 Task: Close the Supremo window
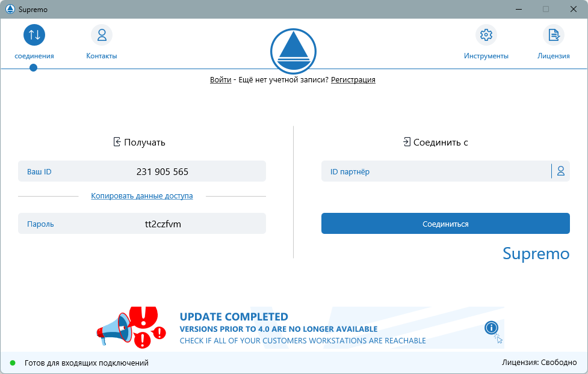point(574,9)
